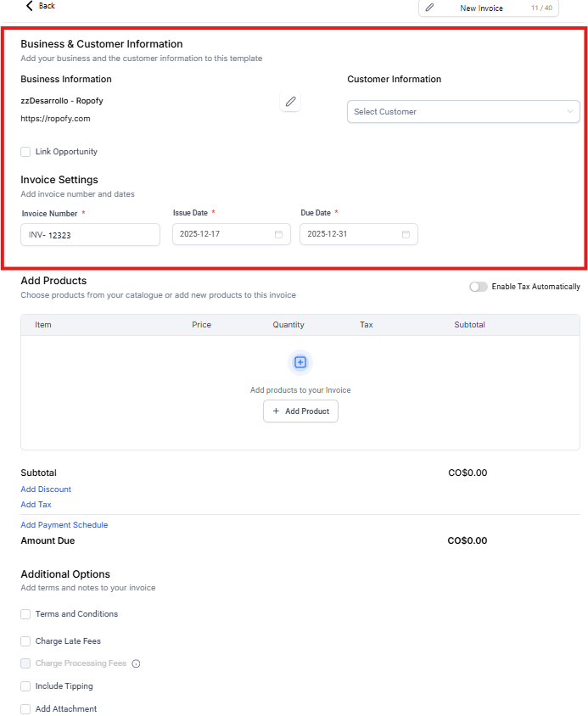This screenshot has width=588, height=716.
Task: Click the New Invoice title field
Action: (481, 8)
